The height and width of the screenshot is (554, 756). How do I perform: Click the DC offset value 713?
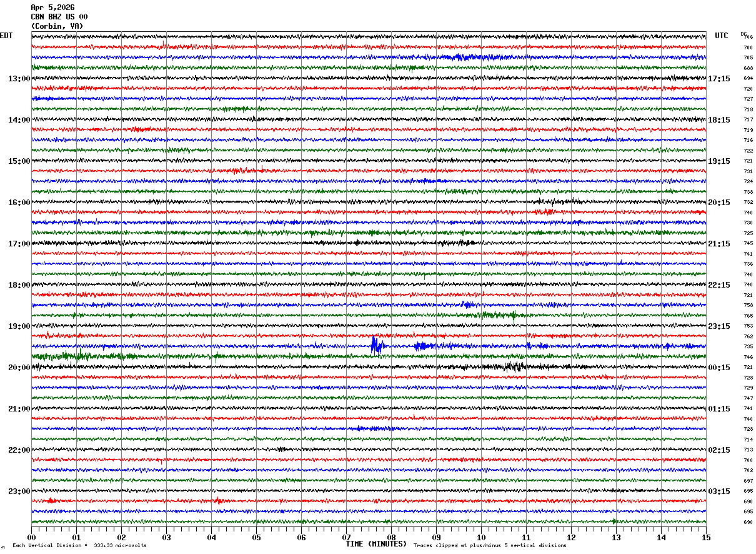(748, 450)
